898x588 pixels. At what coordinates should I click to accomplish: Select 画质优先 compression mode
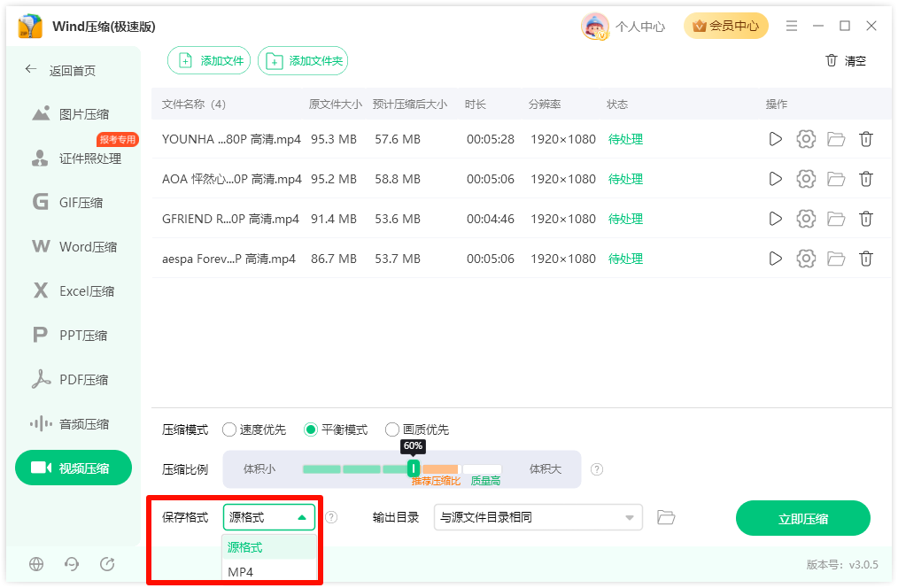click(x=417, y=429)
